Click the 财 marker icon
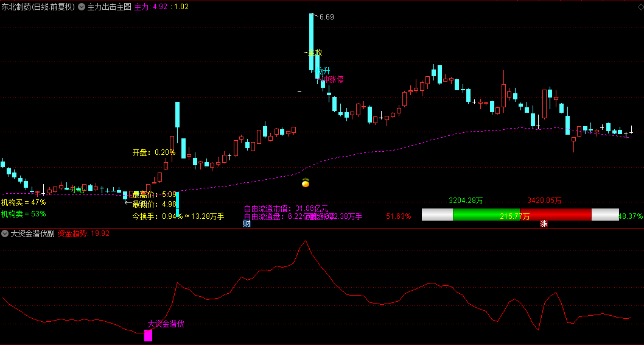 coord(247,224)
